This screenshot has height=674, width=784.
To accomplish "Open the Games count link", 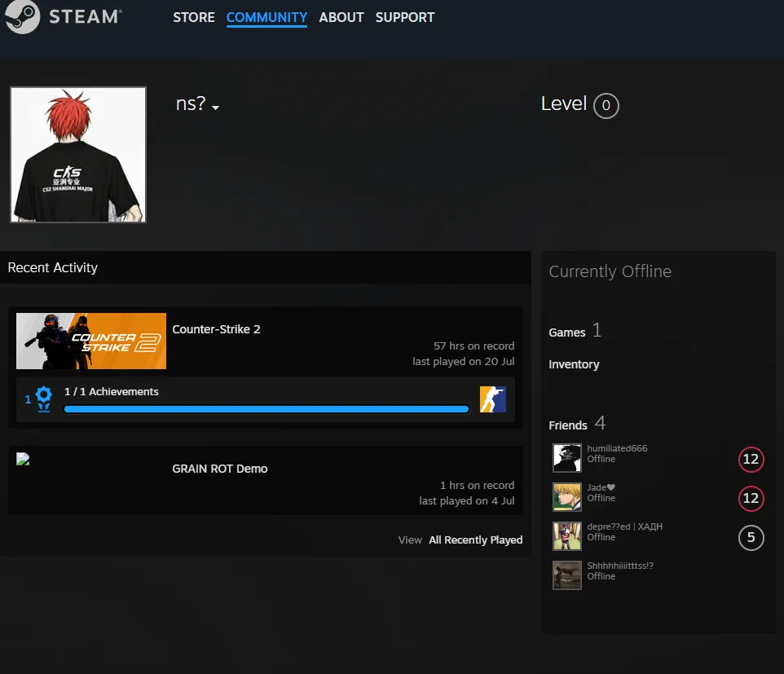I will click(575, 331).
